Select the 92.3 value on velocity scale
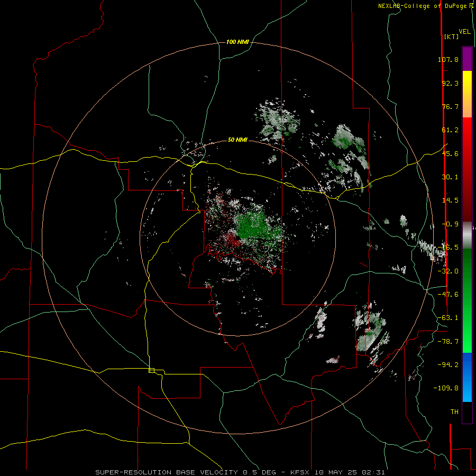The image size is (476, 476). pos(450,83)
